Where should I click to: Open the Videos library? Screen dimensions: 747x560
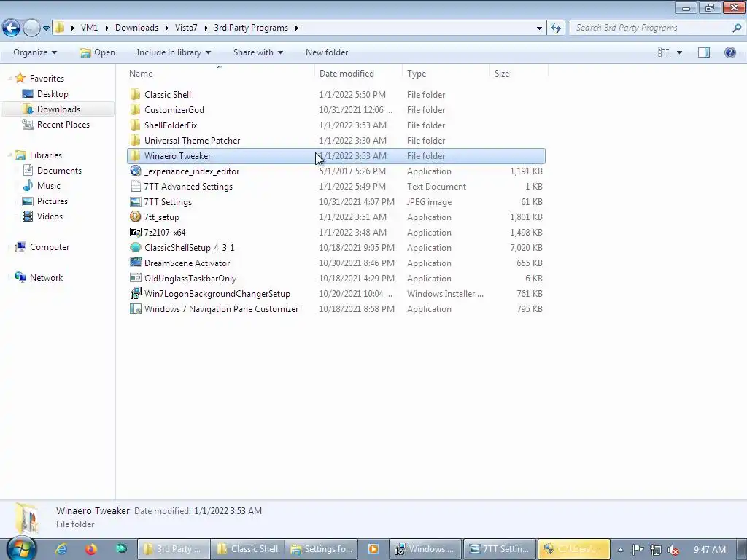(50, 216)
